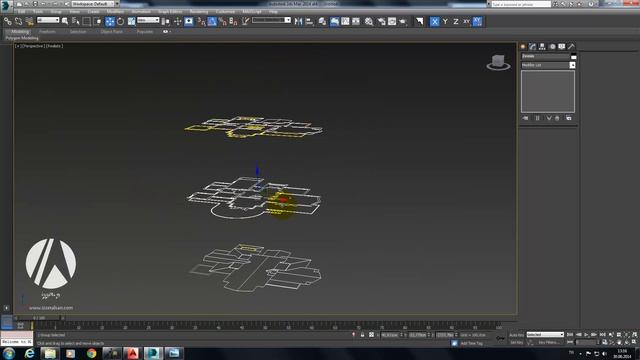Click the Key Filters button
Screen dimensions: 640x360
tap(549, 342)
